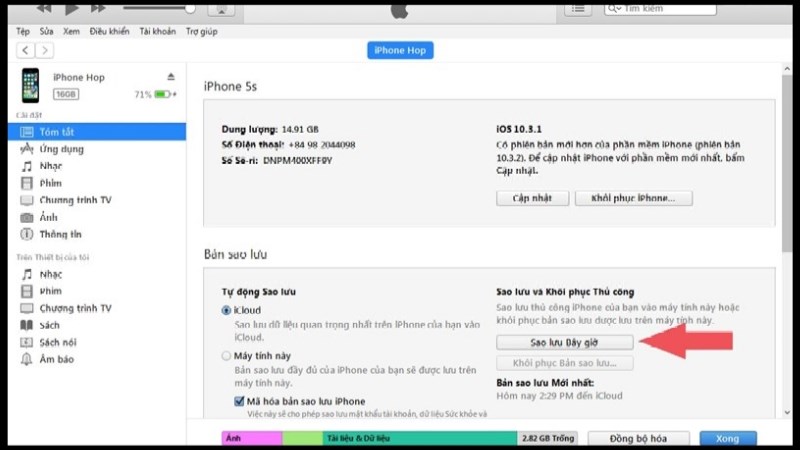This screenshot has height=450, width=800.
Task: Click the phone number +84 98 2044098
Action: tap(322, 145)
